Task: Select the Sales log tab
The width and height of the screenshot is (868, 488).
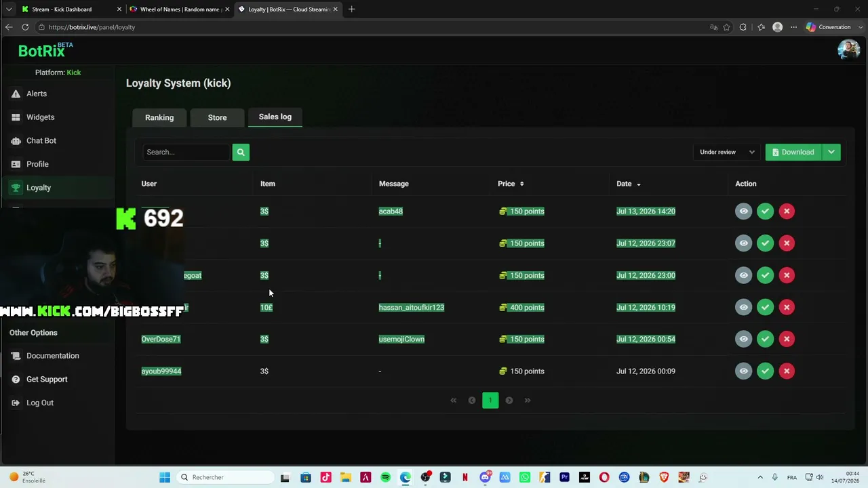Action: (275, 117)
